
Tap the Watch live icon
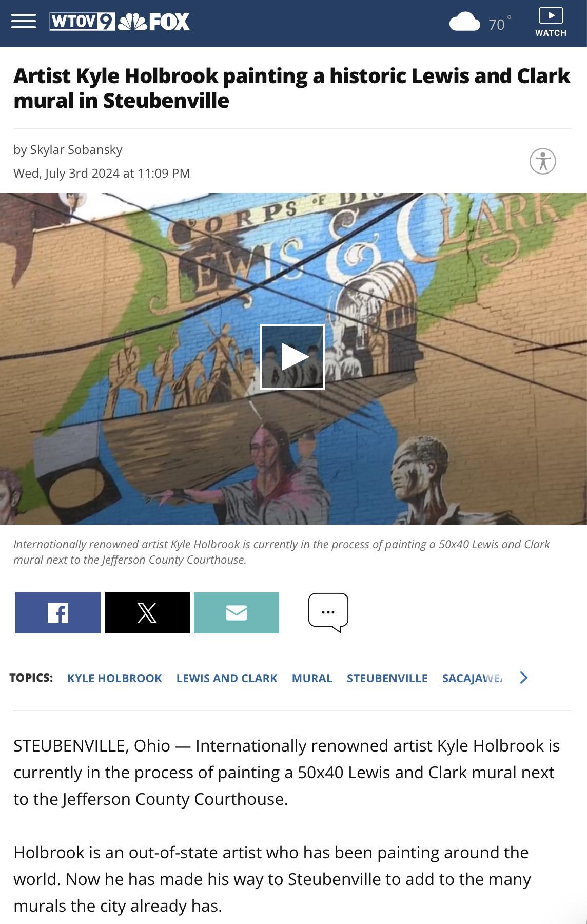[551, 22]
